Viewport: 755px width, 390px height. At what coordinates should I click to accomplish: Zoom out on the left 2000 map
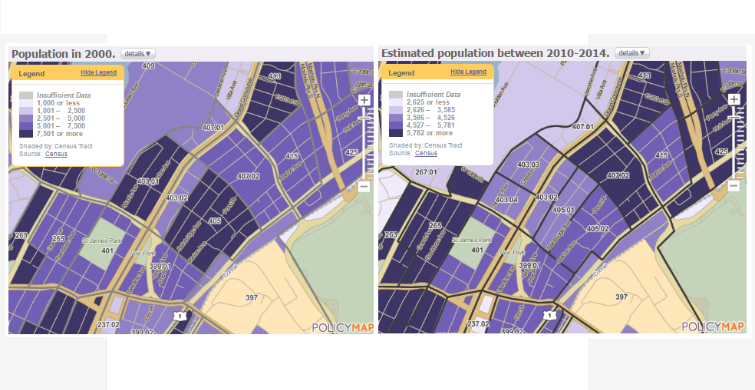(x=364, y=186)
